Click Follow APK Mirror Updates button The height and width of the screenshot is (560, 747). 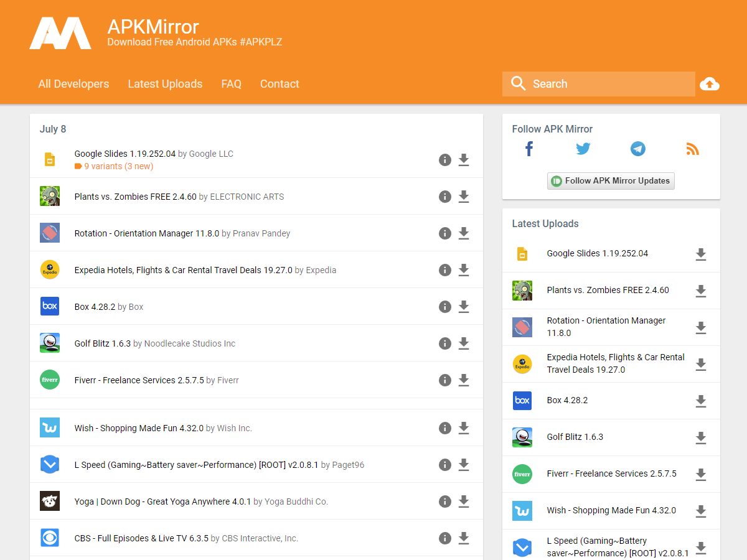(611, 181)
